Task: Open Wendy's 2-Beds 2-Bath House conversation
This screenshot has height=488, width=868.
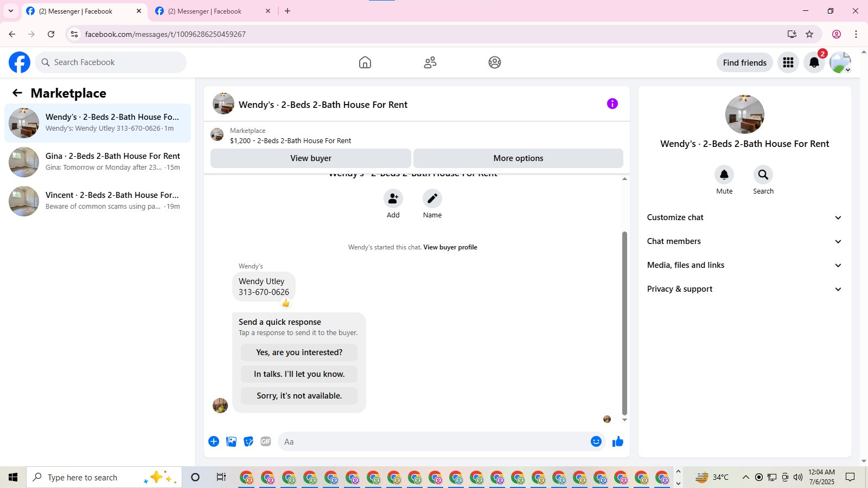Action: click(98, 123)
